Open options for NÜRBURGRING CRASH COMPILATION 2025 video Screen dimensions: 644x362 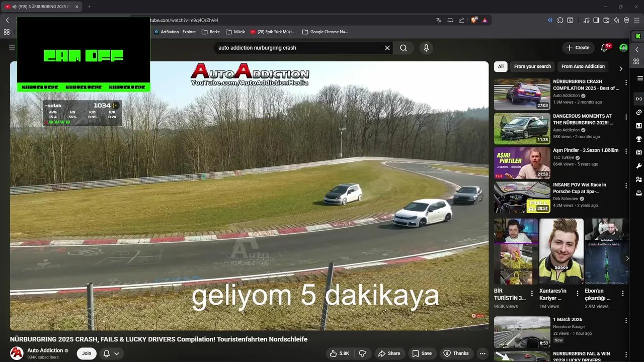point(626,82)
